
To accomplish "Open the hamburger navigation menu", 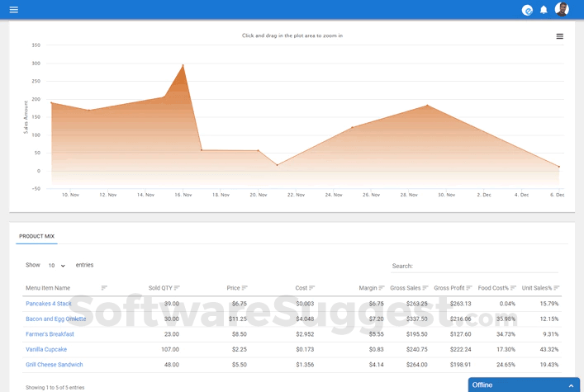I will (13, 10).
